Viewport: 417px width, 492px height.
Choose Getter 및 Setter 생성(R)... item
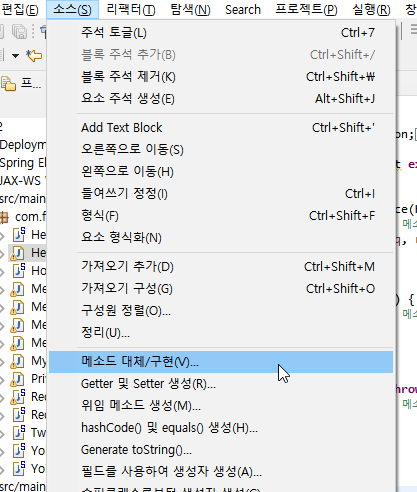pos(221,384)
